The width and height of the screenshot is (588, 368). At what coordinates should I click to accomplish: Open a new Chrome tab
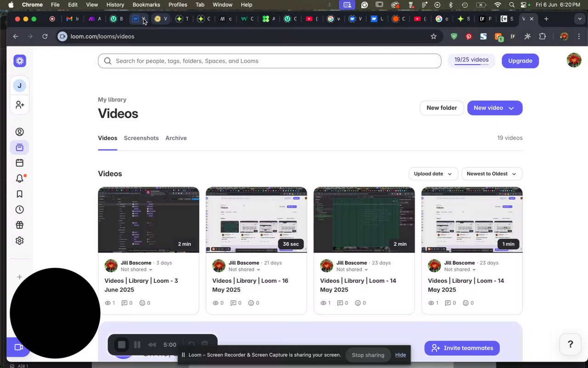pyautogui.click(x=546, y=19)
